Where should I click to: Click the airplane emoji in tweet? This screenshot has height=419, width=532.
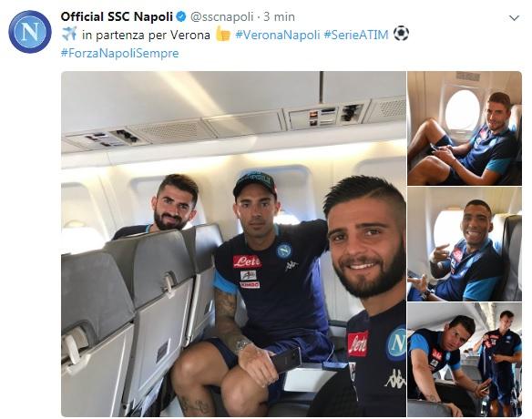click(x=69, y=35)
